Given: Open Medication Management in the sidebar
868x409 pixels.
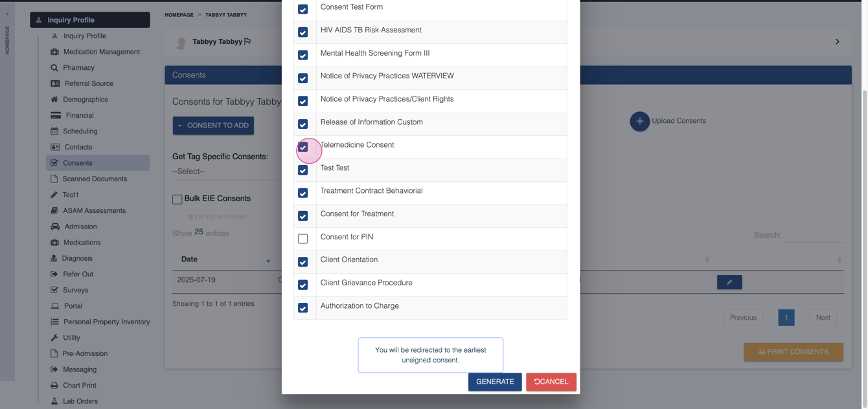Looking at the screenshot, I should 101,52.
